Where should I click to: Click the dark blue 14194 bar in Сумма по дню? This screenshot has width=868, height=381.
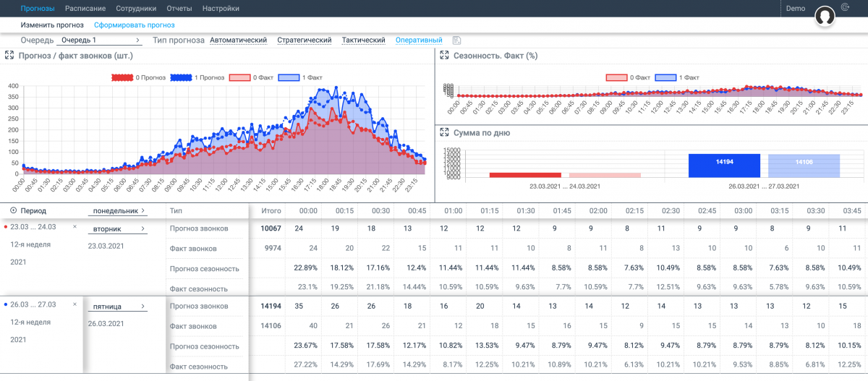pos(724,166)
